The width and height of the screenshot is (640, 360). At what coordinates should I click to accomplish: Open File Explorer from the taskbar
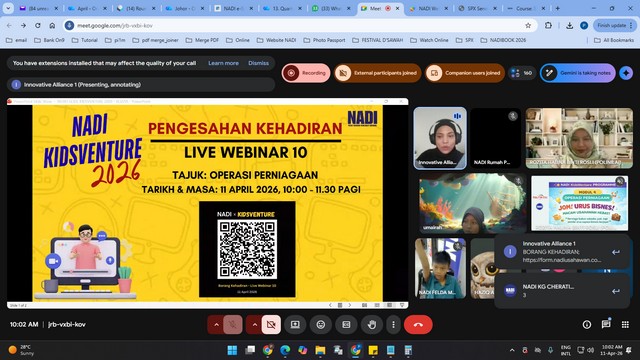click(x=320, y=350)
